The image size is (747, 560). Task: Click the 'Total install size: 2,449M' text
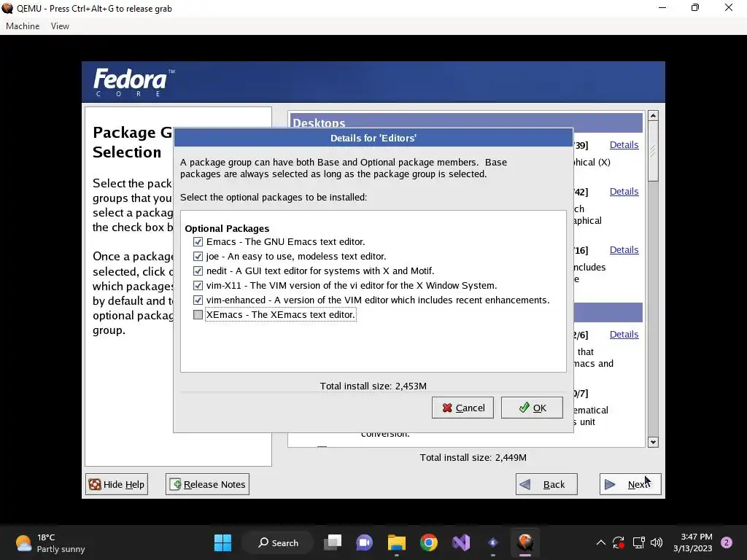coord(473,458)
